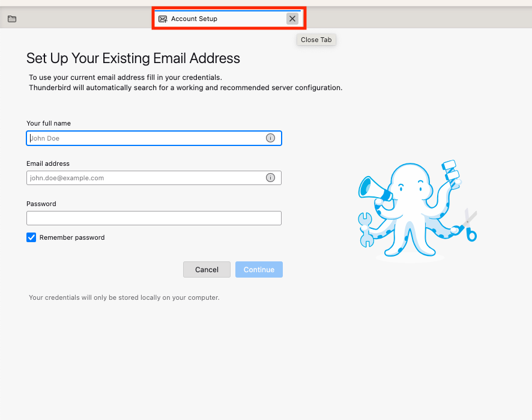Click the info icon inside the full name field
This screenshot has height=420, width=532.
[270, 138]
